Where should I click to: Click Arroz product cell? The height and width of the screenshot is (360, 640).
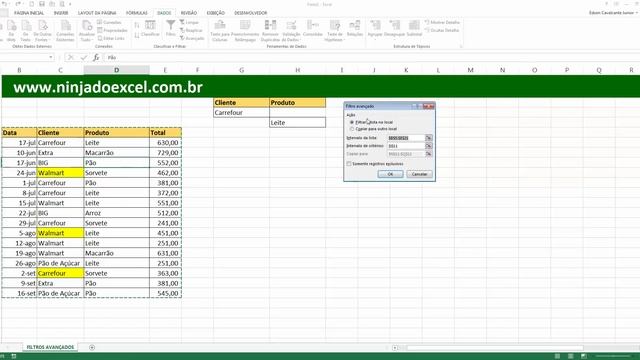coord(116,213)
